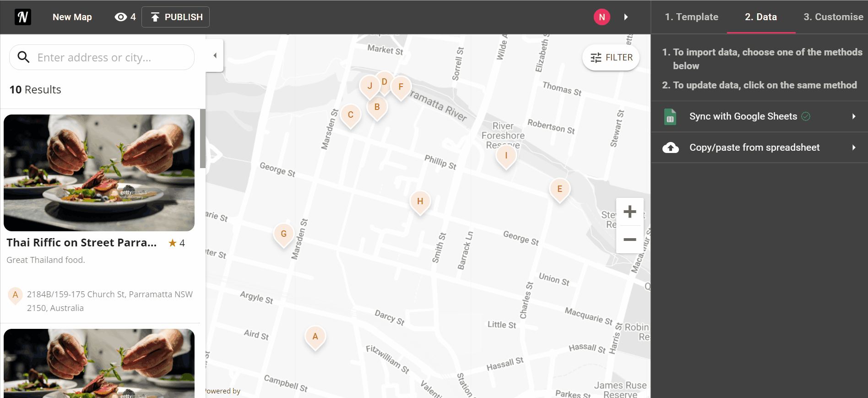
Task: Open Copy/paste from spreadsheet
Action: tap(759, 147)
